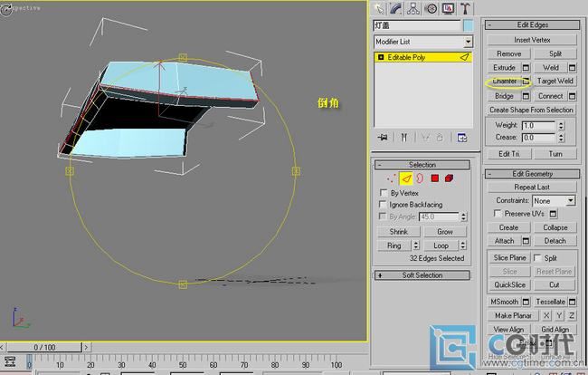Screen dimensions: 588x375
Task: Open the Constraints dropdown
Action: pyautogui.click(x=571, y=201)
